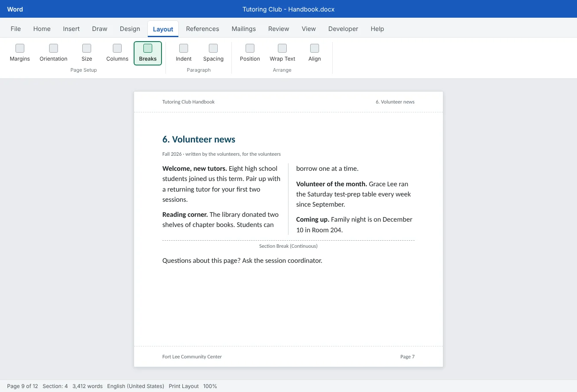Switch to the Mailings tab
Screen dimensions: 577x392
click(244, 29)
